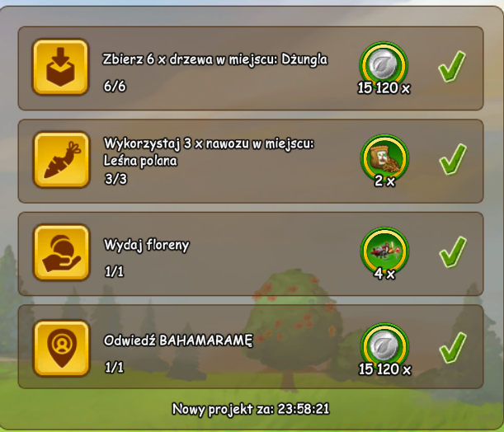Viewport: 504px width, 432px height.
Task: Click the carrot fertilizer task icon
Action: click(x=61, y=160)
